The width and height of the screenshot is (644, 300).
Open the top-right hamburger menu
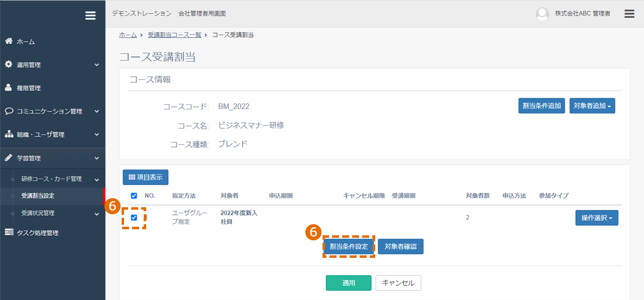629,14
